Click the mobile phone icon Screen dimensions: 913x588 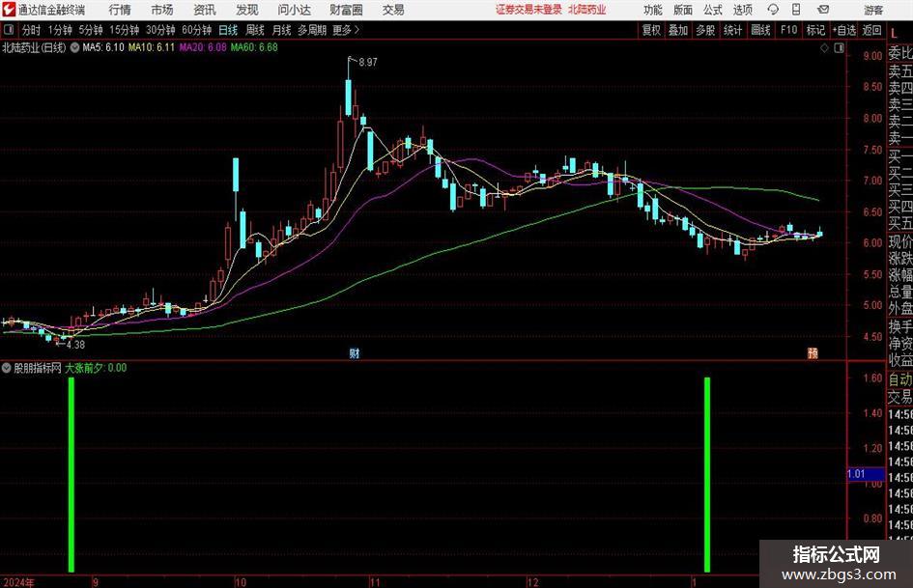(x=796, y=10)
